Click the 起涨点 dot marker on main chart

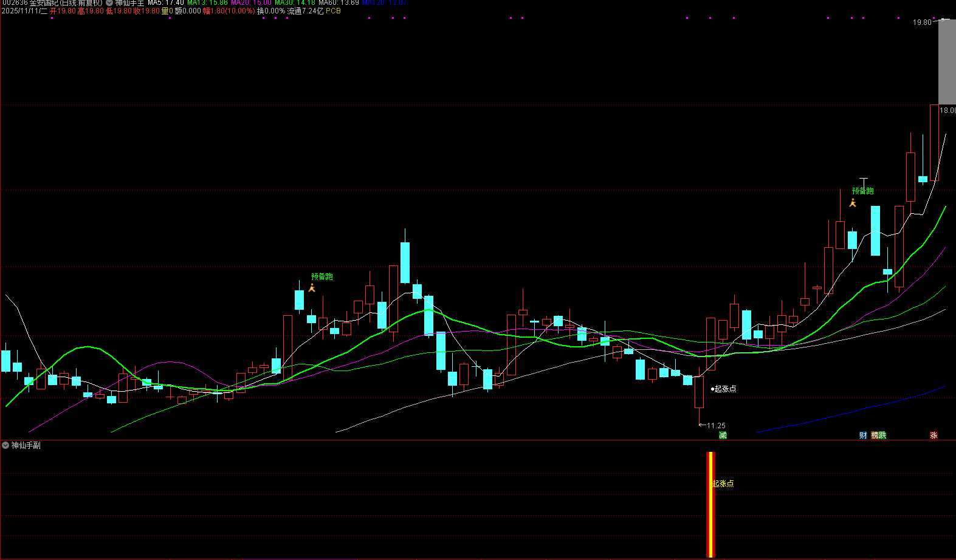coord(713,389)
